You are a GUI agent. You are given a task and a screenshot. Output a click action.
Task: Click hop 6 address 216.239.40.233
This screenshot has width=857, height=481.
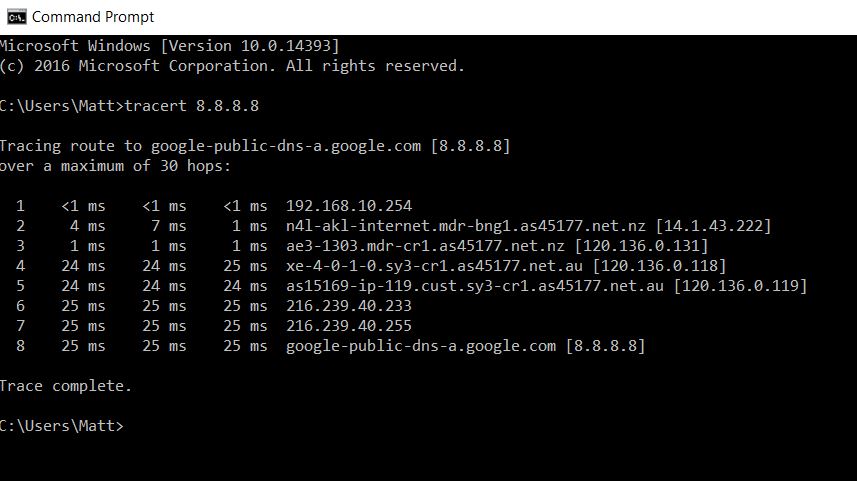[x=348, y=306]
